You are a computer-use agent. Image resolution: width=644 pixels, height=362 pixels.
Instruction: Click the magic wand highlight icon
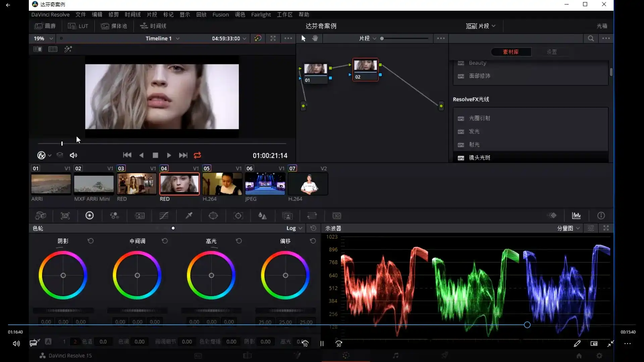click(x=68, y=49)
